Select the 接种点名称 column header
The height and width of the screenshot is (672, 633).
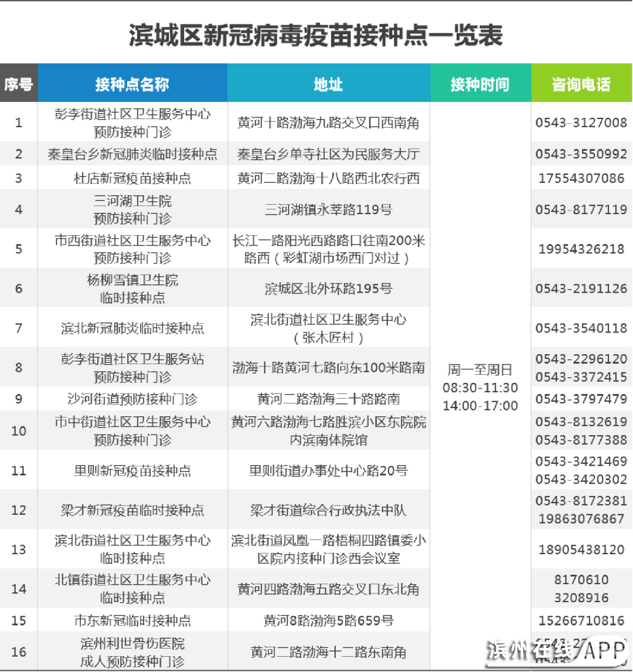pyautogui.click(x=132, y=84)
